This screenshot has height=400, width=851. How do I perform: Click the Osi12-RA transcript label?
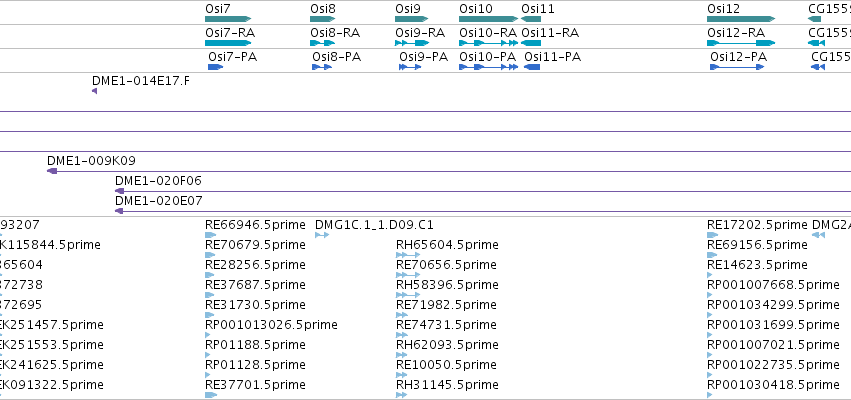tap(736, 33)
